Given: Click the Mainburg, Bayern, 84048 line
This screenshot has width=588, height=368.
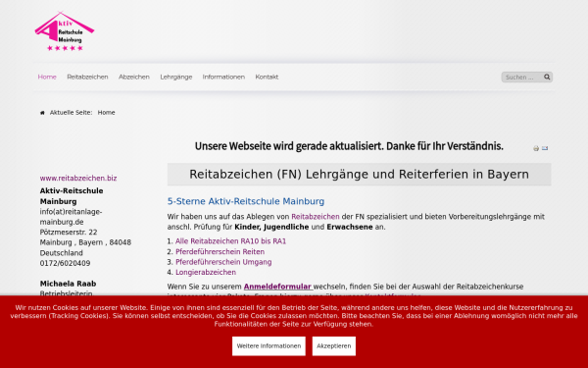Looking at the screenshot, I should tap(85, 242).
